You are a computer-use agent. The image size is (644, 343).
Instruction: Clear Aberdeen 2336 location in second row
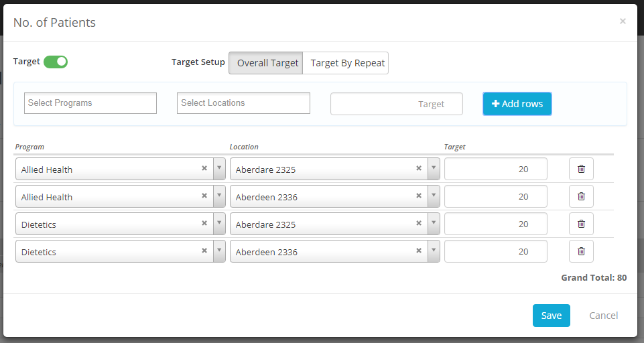point(419,196)
